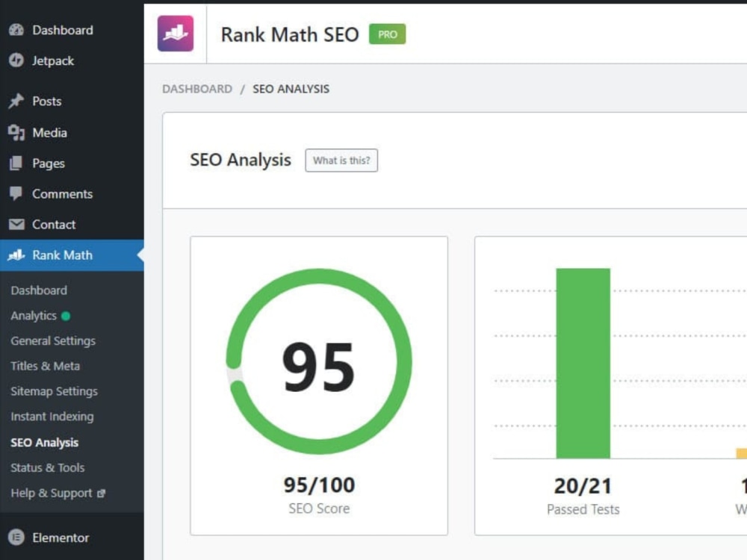Click the SEO Analysis section heading
Image resolution: width=747 pixels, height=560 pixels.
(240, 160)
